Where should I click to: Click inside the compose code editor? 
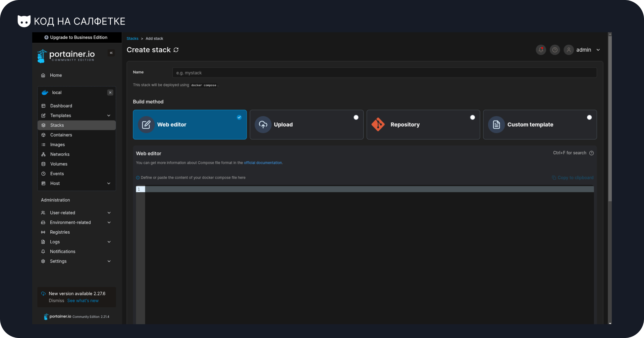[369, 255]
